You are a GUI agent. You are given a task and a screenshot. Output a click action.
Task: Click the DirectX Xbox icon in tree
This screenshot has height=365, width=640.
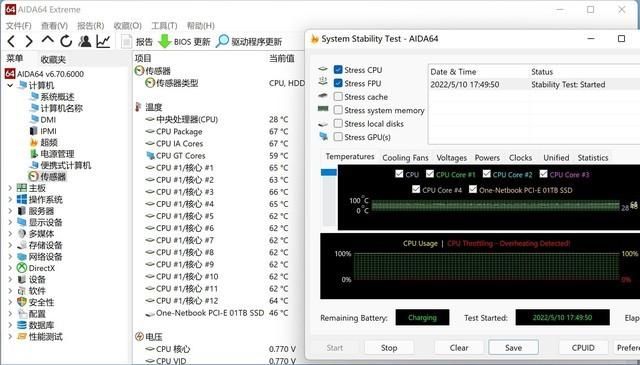click(22, 268)
